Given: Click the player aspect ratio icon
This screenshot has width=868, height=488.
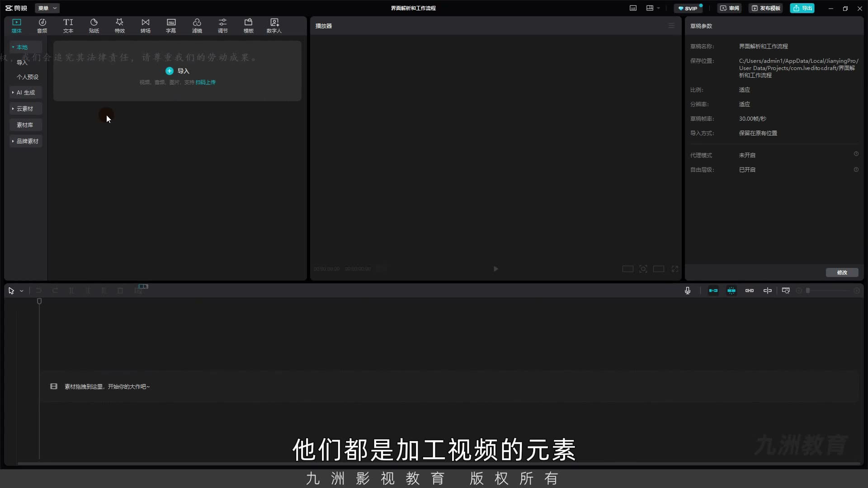Looking at the screenshot, I should point(659,269).
